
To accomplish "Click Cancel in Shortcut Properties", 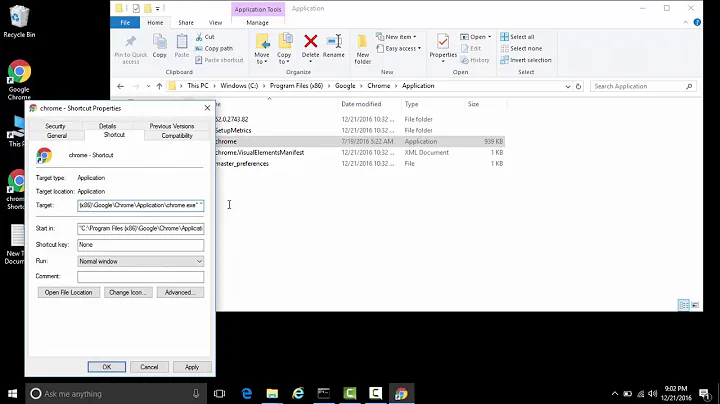I will point(149,367).
